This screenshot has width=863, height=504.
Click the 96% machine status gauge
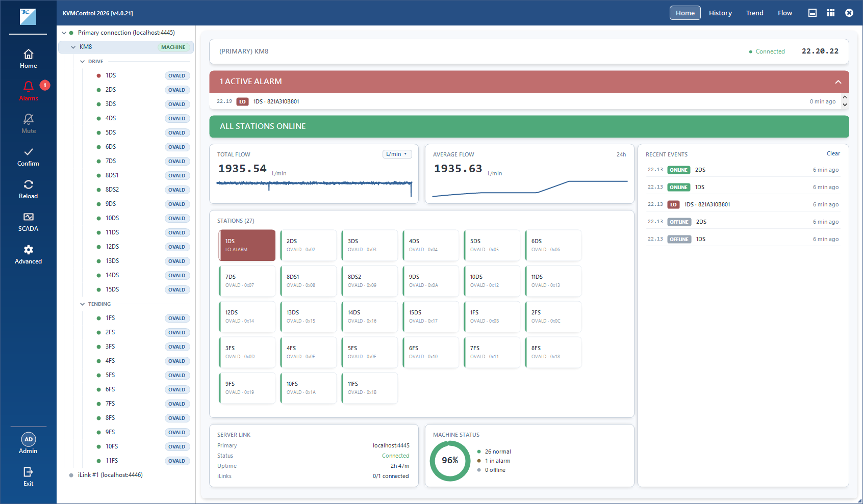coord(450,461)
